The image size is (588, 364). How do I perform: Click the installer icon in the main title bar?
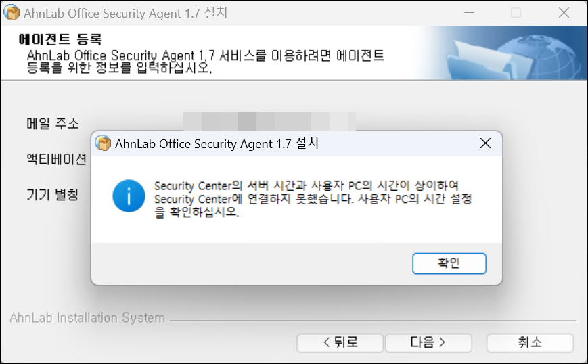point(11,13)
